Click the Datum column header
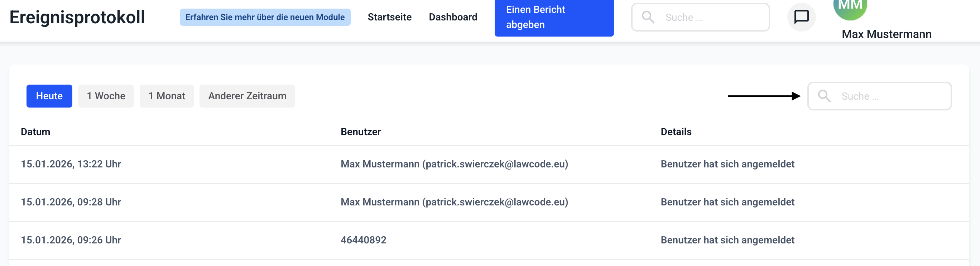980x266 pixels. point(35,132)
